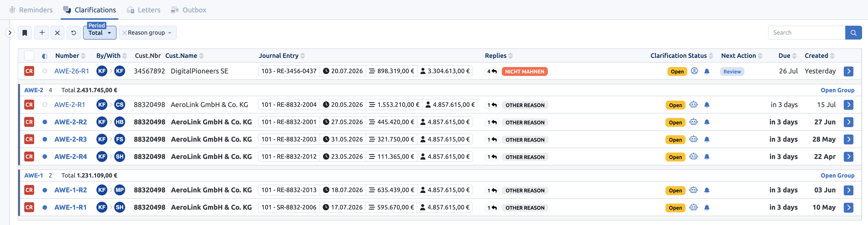Toggle the read-status dot for AWE-2-R1
868x225 pixels.
[45, 105]
